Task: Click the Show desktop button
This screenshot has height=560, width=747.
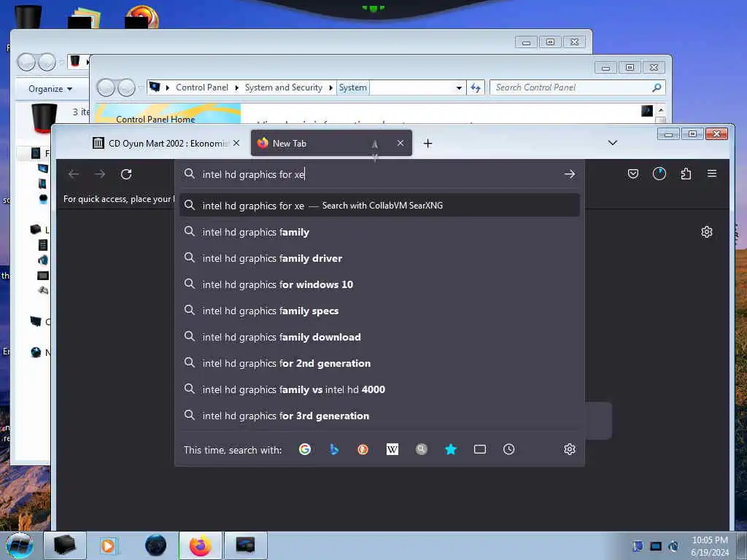Action: [x=743, y=545]
